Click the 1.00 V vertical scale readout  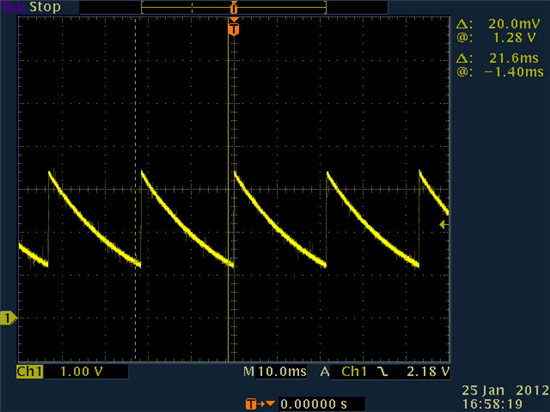pos(82,372)
